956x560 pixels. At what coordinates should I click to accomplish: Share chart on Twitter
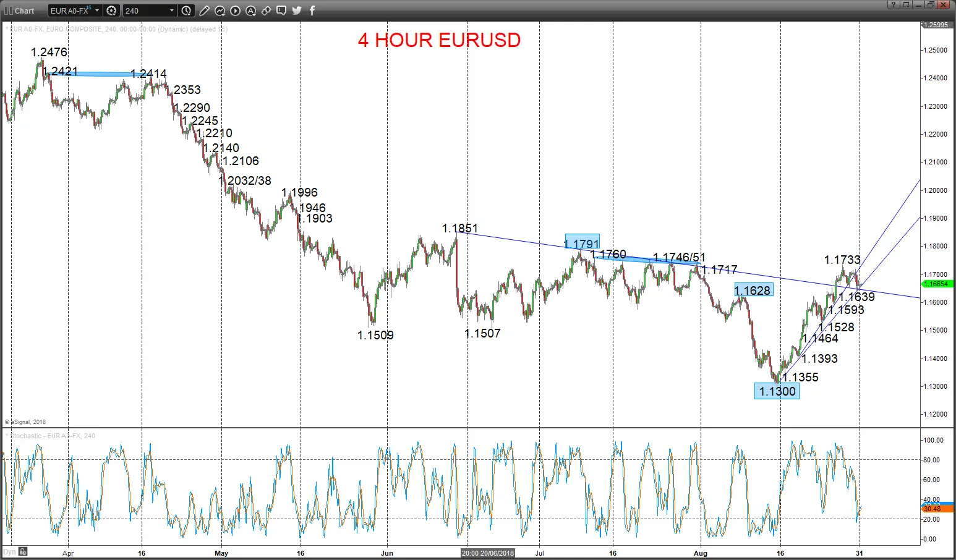(x=297, y=11)
